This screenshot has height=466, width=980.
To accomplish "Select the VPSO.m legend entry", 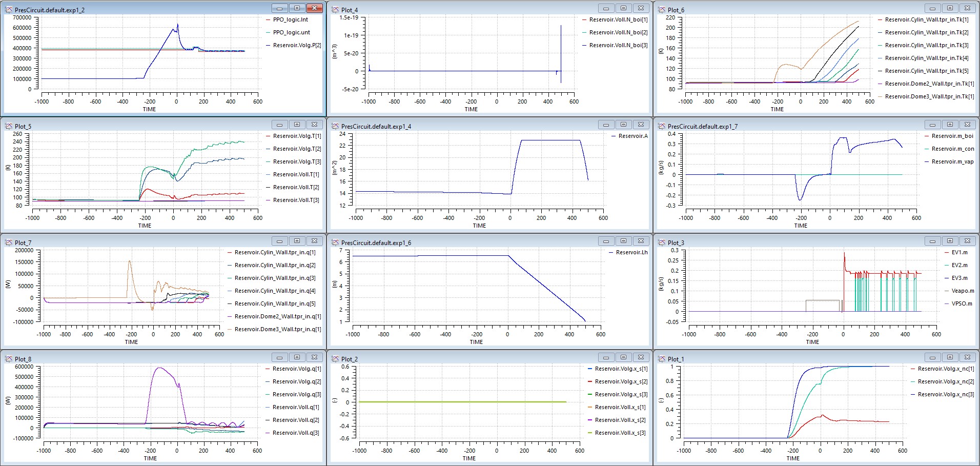I will [x=958, y=303].
